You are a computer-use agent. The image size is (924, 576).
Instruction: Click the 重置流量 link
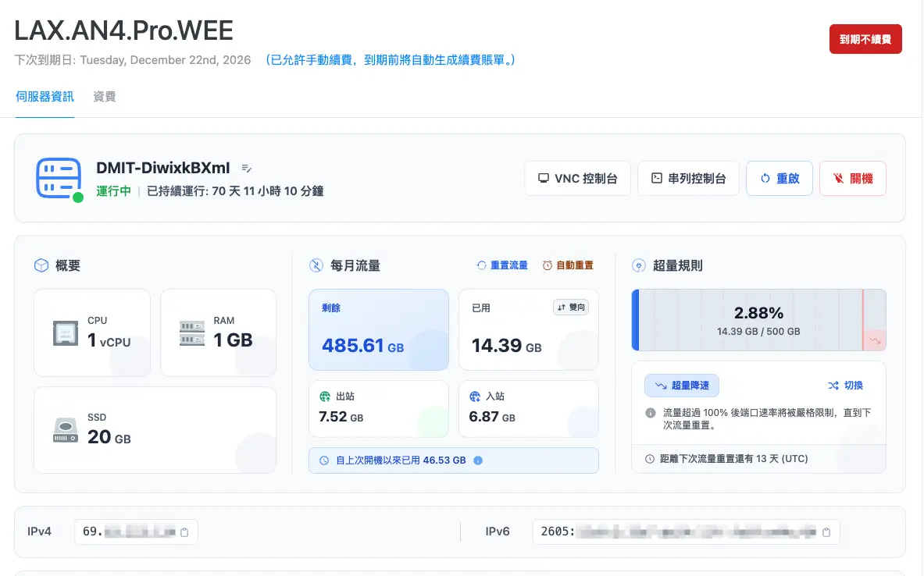(x=503, y=265)
